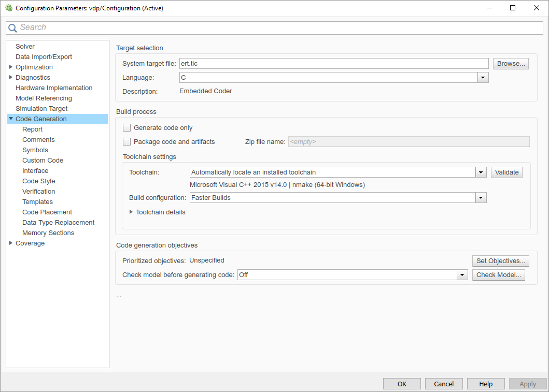Screen dimensions: 549x392
Task: Click the search magnifier icon
Action: pos(12,28)
